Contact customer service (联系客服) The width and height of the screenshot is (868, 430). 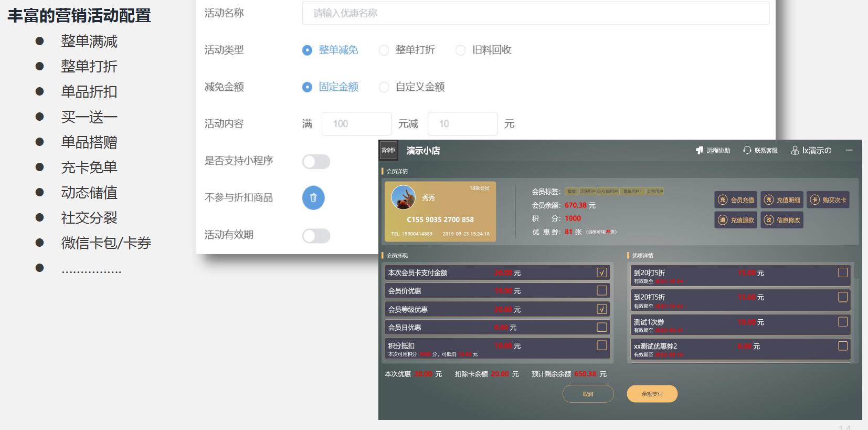tap(760, 151)
